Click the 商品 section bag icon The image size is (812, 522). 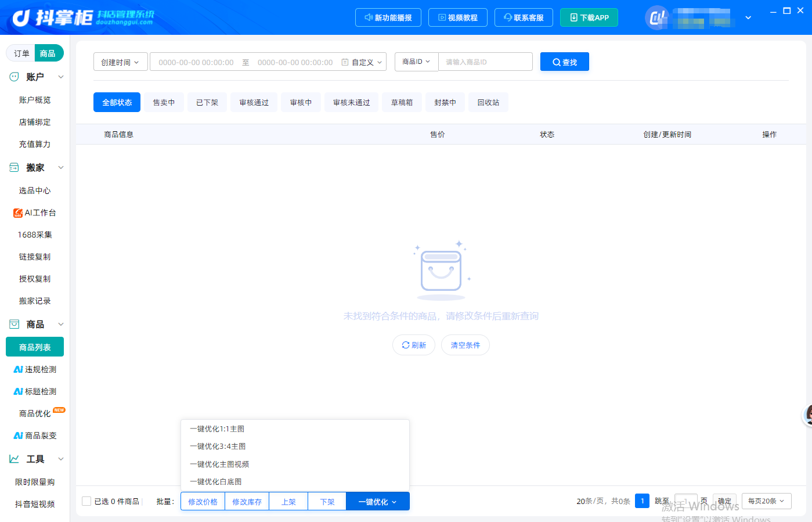[15, 324]
